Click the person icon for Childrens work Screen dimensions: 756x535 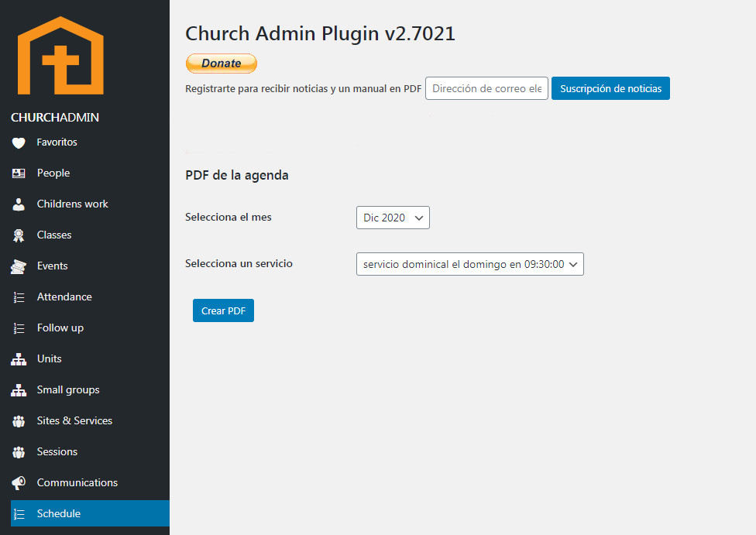tap(19, 204)
